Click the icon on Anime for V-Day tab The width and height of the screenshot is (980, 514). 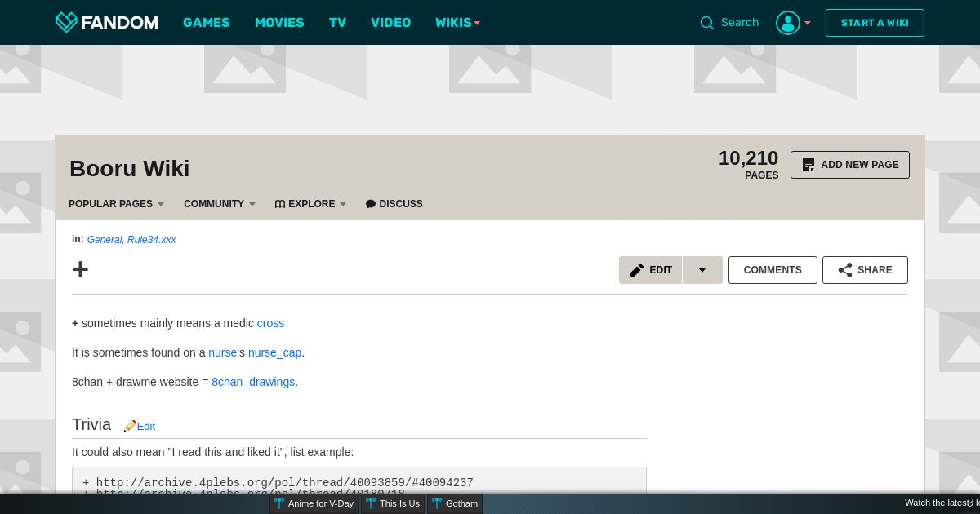tap(279, 503)
